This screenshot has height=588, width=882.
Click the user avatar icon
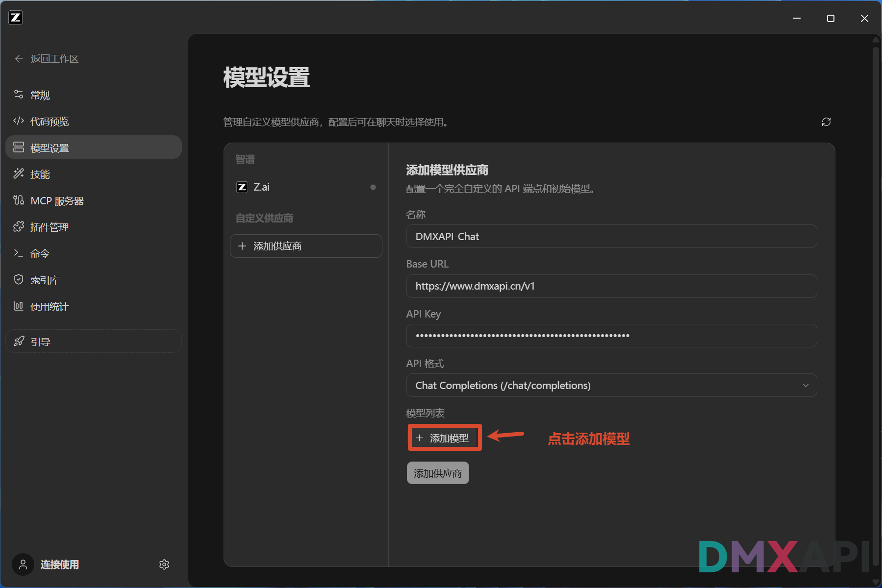23,564
